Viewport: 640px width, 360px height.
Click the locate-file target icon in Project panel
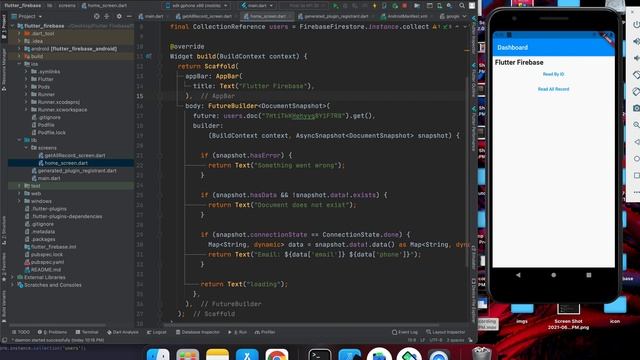(96, 16)
